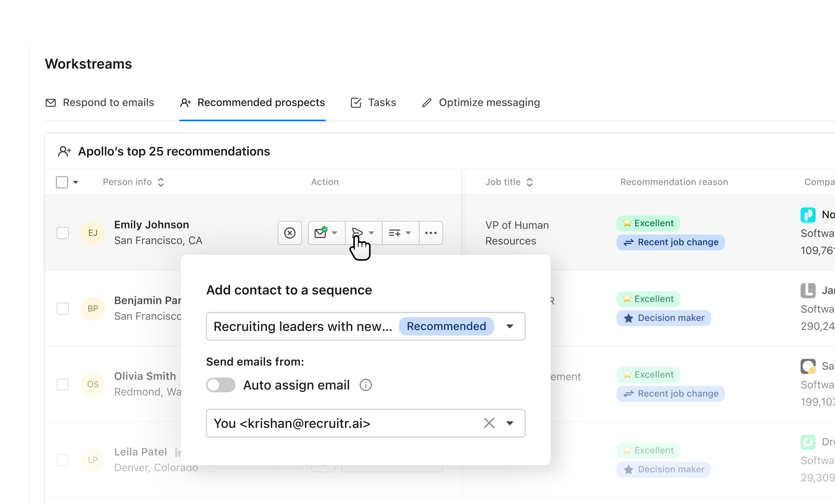Open the Tasks tab
835x504 pixels.
373,102
